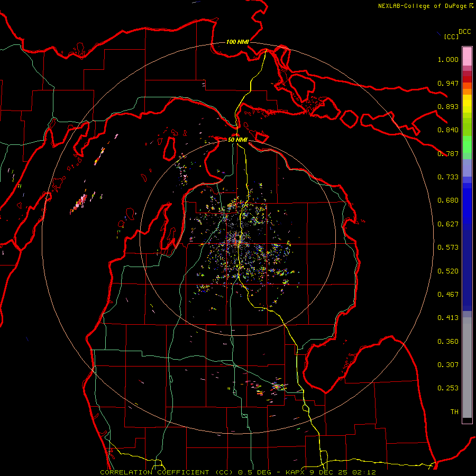Click the 0.840 scale value

448,130
